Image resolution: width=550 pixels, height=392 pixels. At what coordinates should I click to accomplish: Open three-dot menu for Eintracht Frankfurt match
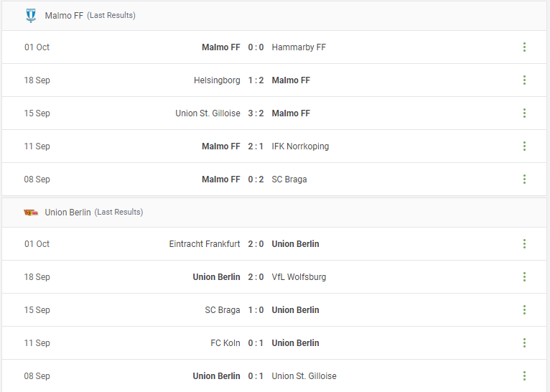point(524,243)
